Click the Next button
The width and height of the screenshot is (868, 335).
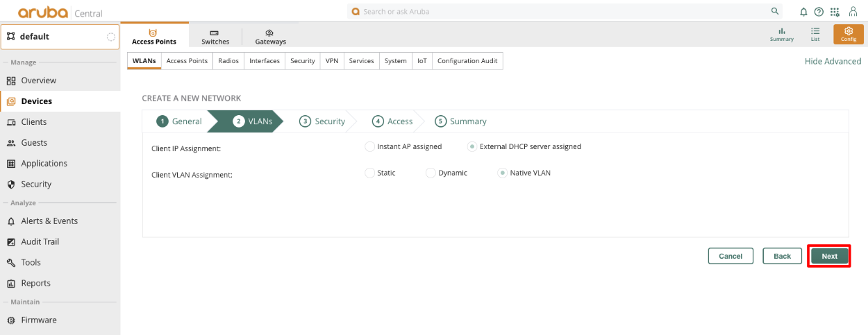829,256
